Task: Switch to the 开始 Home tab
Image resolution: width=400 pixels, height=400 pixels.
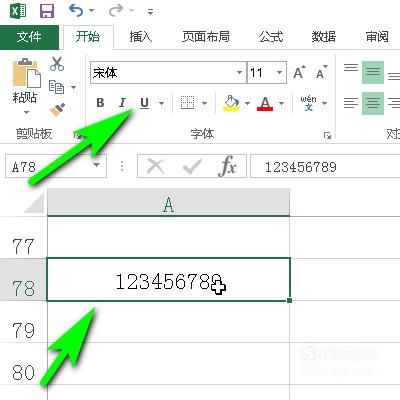Action: [88, 37]
